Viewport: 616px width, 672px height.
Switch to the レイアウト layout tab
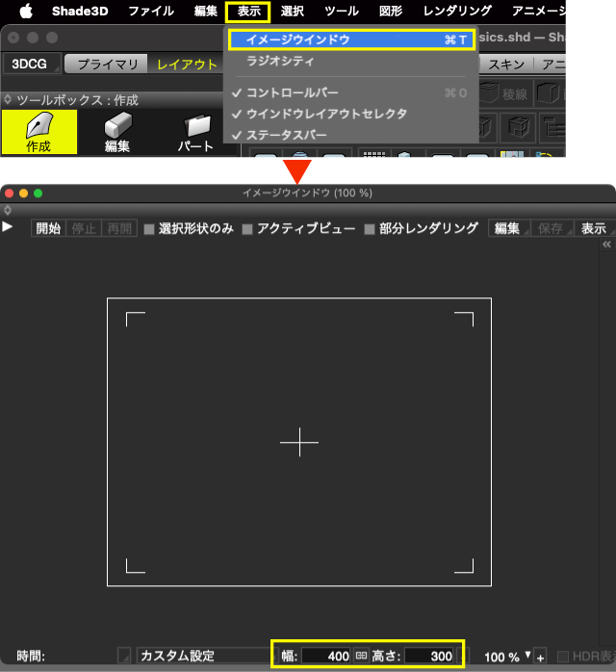click(187, 65)
